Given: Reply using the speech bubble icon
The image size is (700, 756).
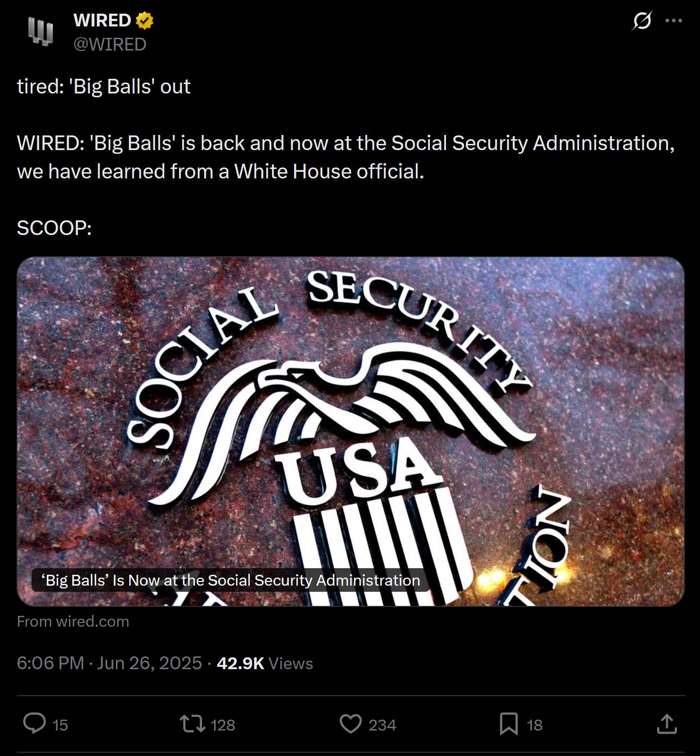Looking at the screenshot, I should [x=34, y=723].
